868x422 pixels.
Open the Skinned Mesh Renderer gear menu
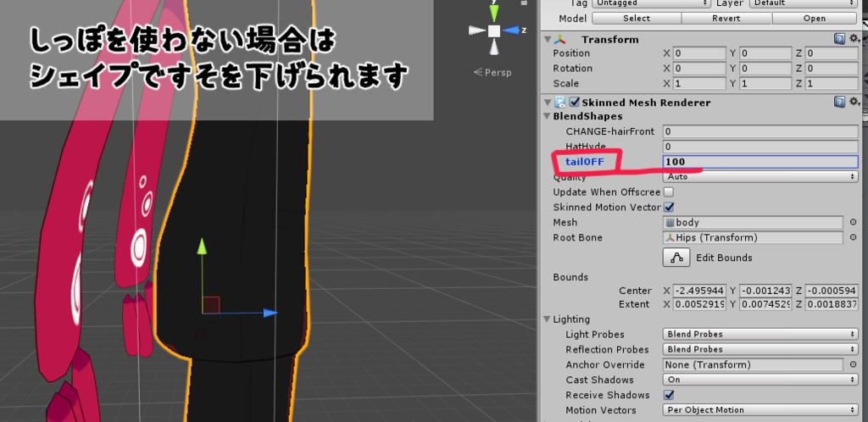point(854,102)
